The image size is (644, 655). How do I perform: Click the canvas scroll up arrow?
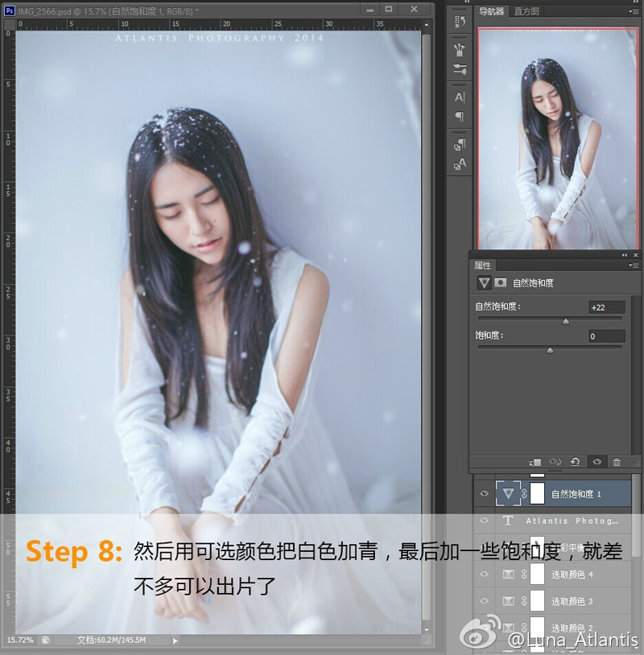427,25
